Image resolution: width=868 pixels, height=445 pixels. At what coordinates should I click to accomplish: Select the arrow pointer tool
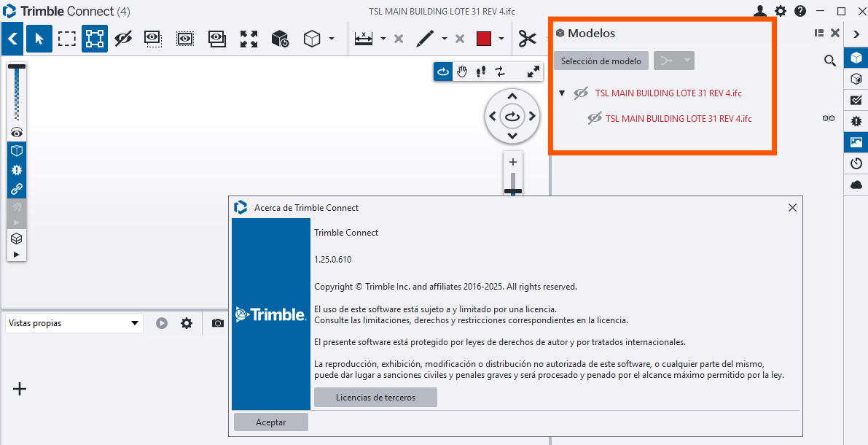coord(39,39)
